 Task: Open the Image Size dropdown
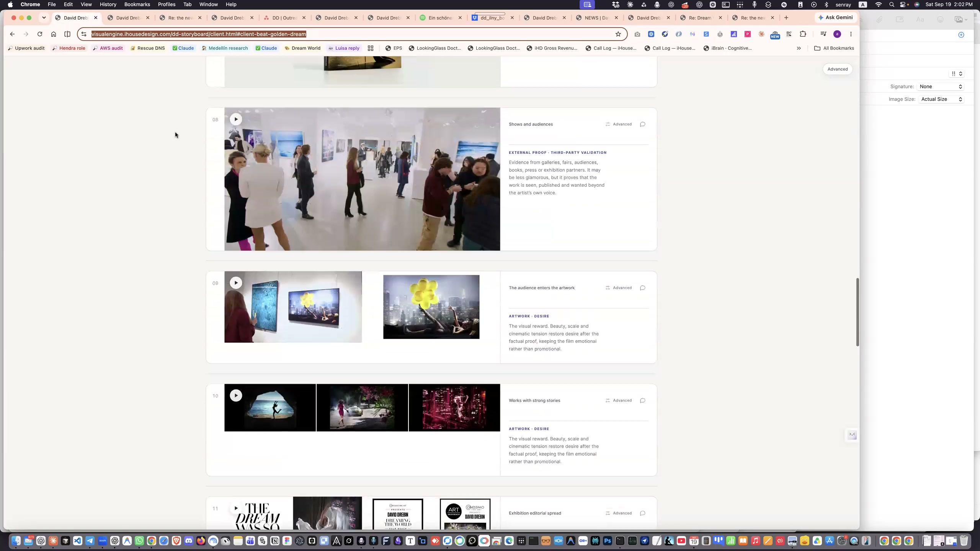(941, 99)
